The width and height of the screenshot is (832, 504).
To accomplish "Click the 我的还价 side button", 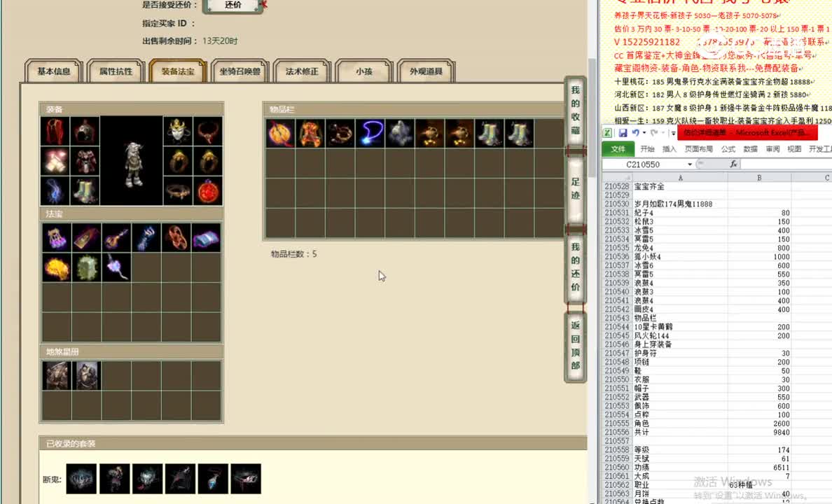I will click(x=575, y=267).
